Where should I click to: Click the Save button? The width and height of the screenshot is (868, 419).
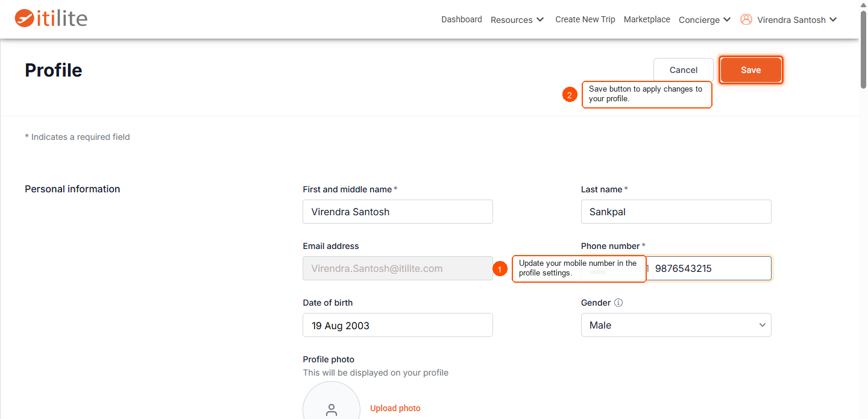[751, 70]
